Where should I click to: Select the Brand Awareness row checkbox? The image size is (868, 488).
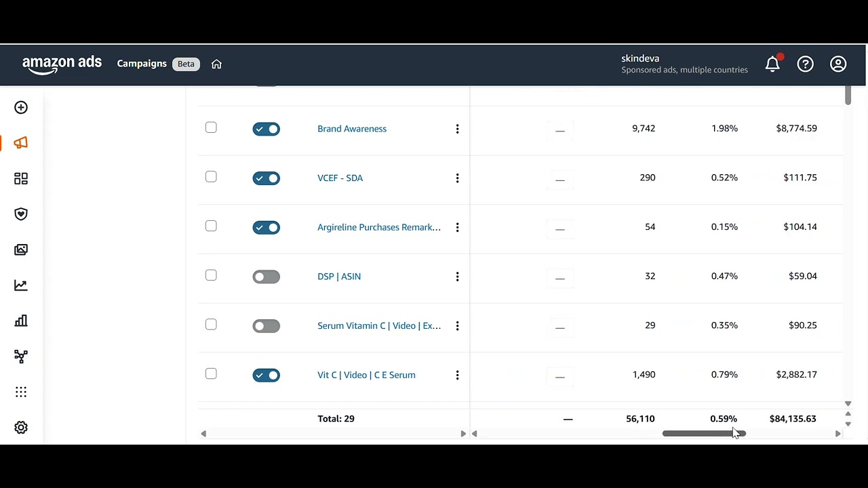[211, 127]
